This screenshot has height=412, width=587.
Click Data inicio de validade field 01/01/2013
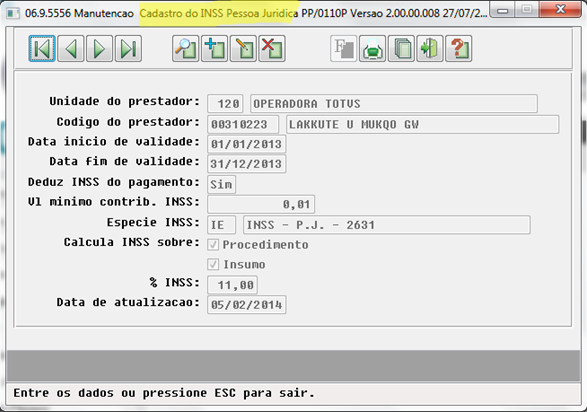click(x=247, y=144)
